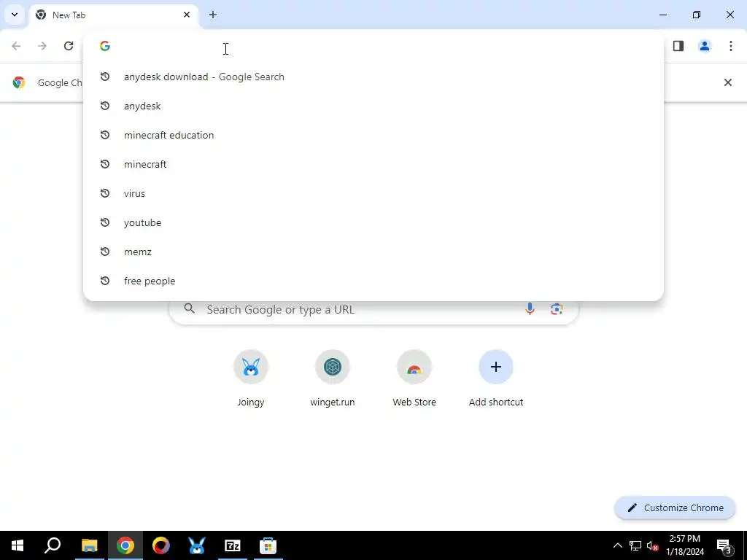This screenshot has width=747, height=560.
Task: Choose the 'minecraft education' suggestion
Action: point(373,135)
